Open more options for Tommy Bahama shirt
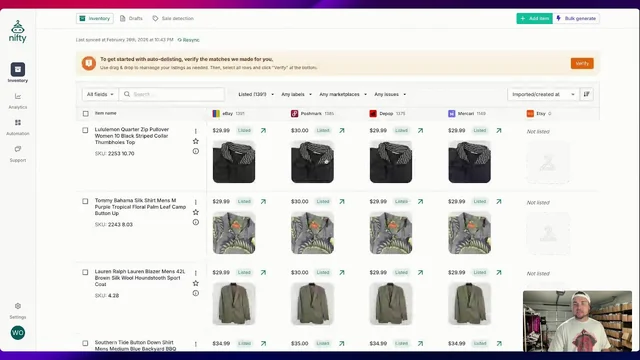Image resolution: width=640 pixels, height=360 pixels. click(x=196, y=202)
